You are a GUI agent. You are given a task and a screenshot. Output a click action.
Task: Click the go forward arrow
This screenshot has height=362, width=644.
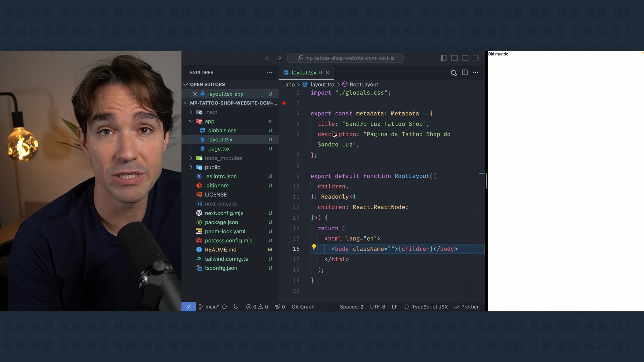click(x=278, y=58)
